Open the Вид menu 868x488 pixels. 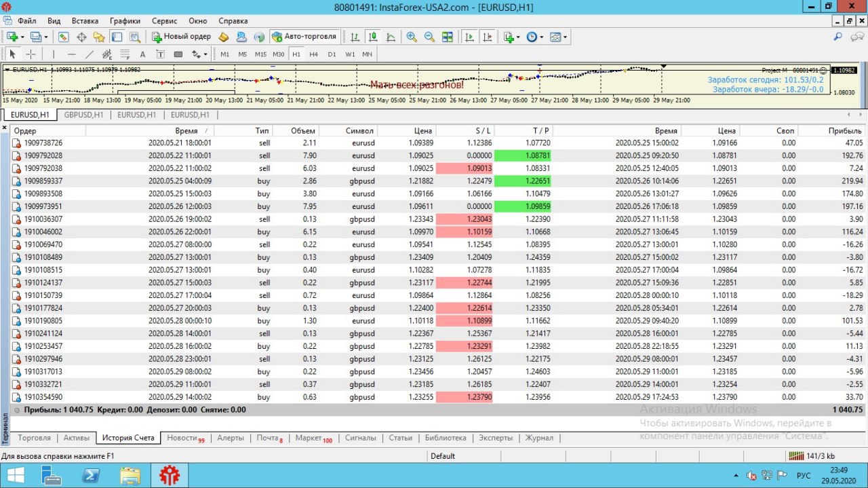tap(54, 21)
